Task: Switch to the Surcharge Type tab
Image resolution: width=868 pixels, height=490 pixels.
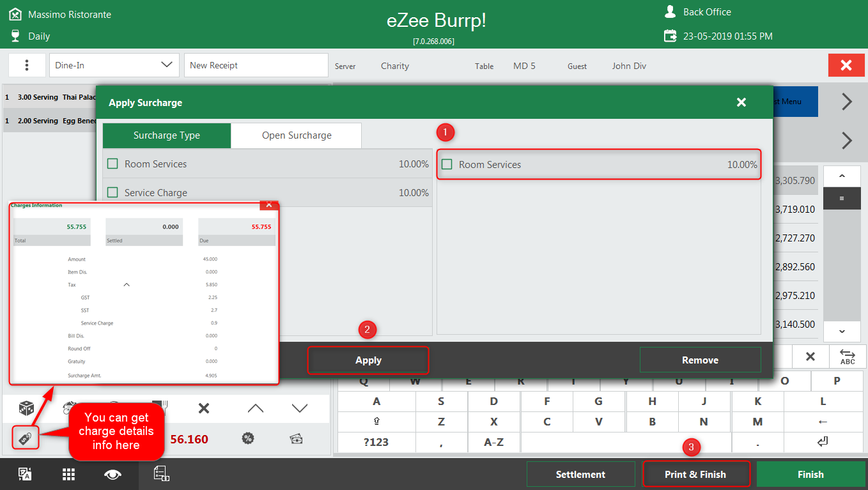Action: [167, 135]
